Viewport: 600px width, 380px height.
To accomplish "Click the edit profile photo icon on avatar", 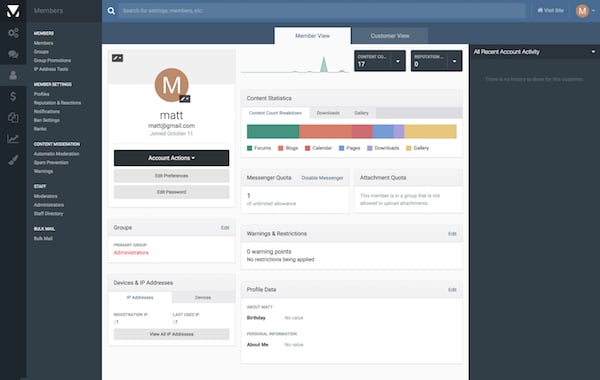I will pyautogui.click(x=185, y=99).
